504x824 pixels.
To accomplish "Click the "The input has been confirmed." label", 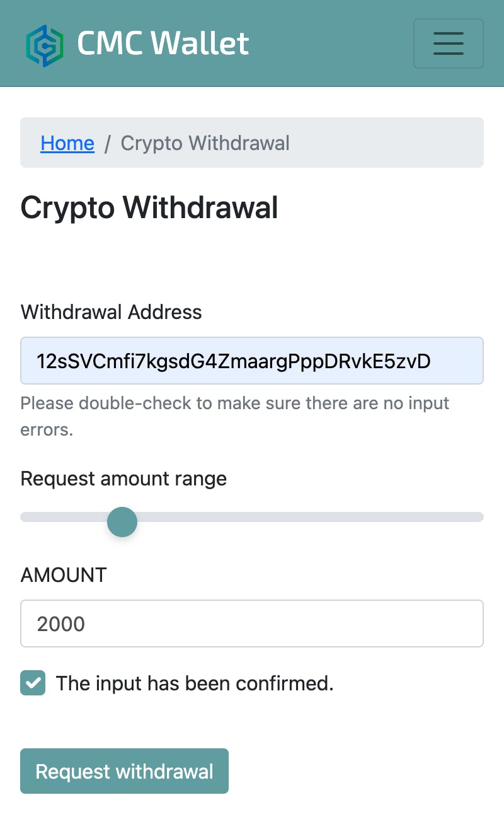I will click(x=195, y=683).
